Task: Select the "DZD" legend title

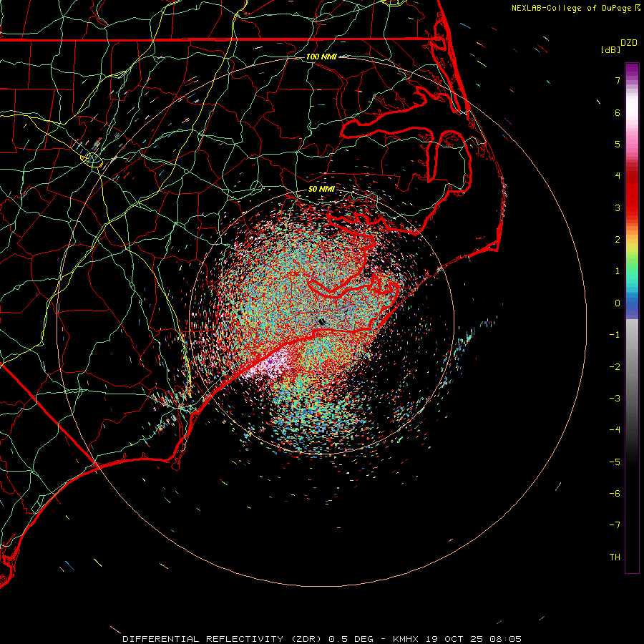Action: 628,43
